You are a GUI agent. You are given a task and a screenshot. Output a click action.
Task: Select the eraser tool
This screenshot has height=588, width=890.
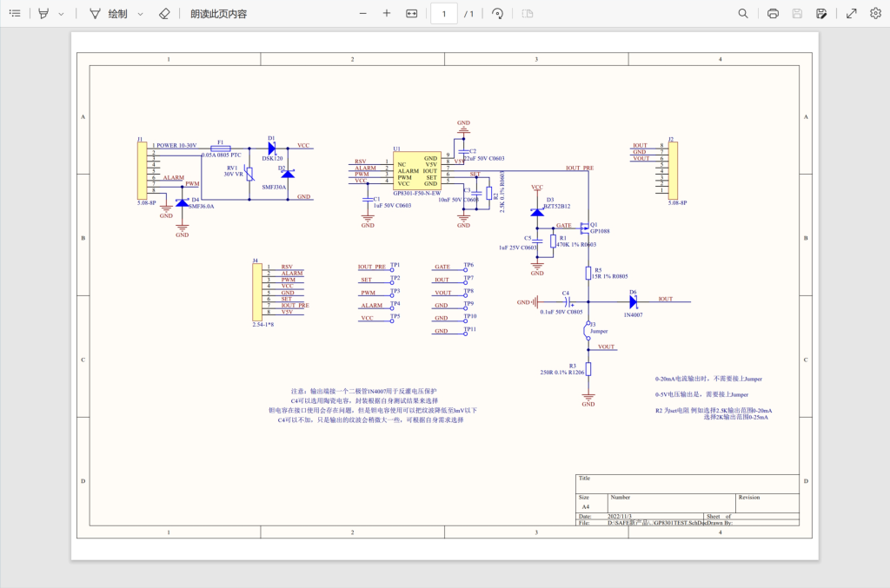pos(165,14)
